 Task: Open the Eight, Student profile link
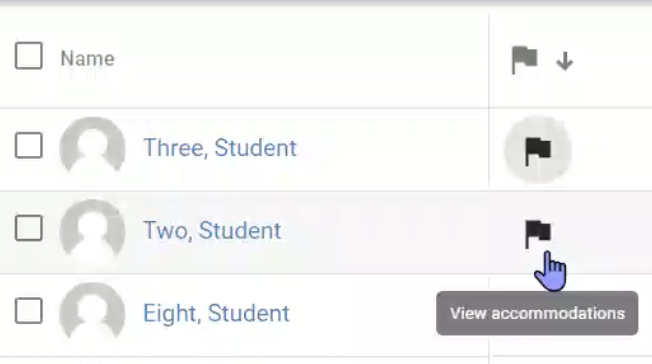[x=216, y=313]
